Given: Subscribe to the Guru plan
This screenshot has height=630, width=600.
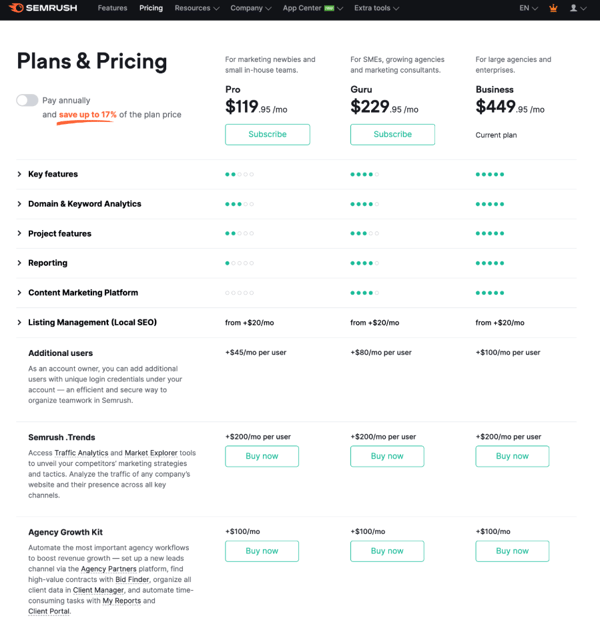Looking at the screenshot, I should click(x=392, y=134).
